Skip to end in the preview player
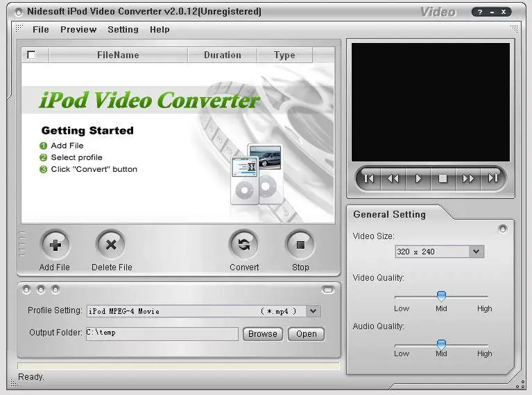This screenshot has width=532, height=395. tap(492, 178)
